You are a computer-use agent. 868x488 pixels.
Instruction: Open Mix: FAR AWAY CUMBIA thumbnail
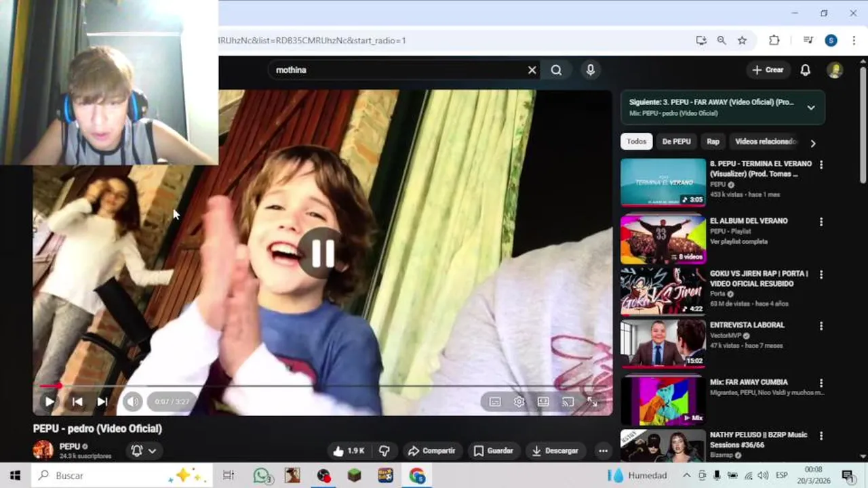(663, 401)
